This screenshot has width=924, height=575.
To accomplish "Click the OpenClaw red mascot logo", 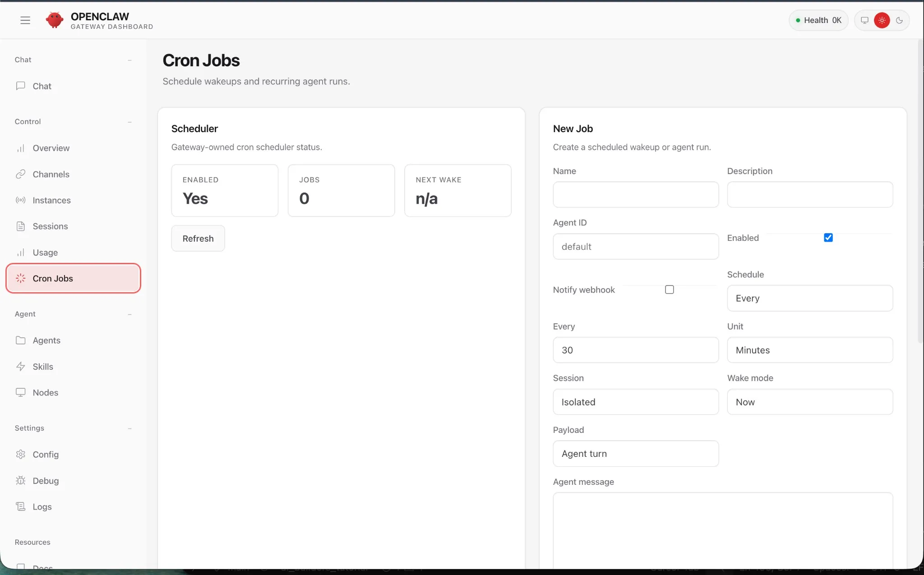I will 55,20.
